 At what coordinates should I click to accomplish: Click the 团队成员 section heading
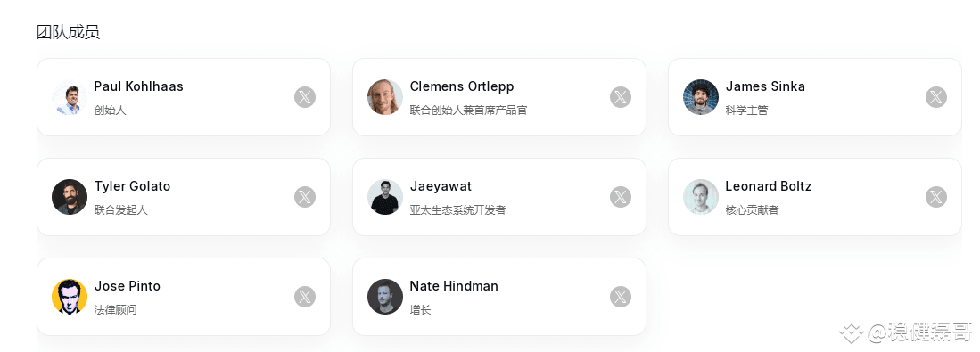click(68, 32)
